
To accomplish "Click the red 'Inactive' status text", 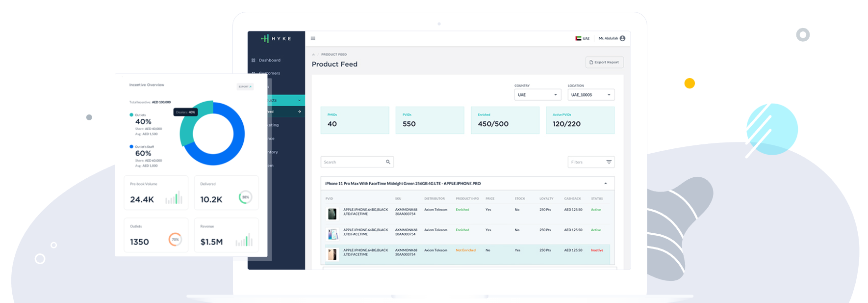I will (597, 250).
